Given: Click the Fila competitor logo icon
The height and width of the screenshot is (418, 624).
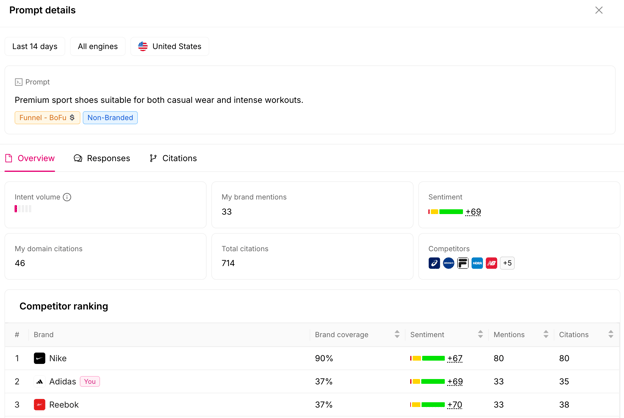Looking at the screenshot, I should pos(463,263).
